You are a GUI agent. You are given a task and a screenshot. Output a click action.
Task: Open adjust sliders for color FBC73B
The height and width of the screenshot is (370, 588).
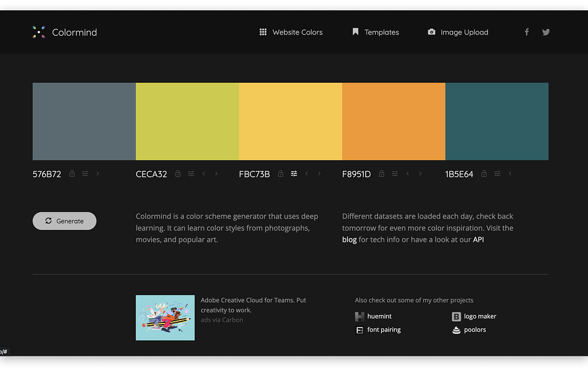coord(294,174)
